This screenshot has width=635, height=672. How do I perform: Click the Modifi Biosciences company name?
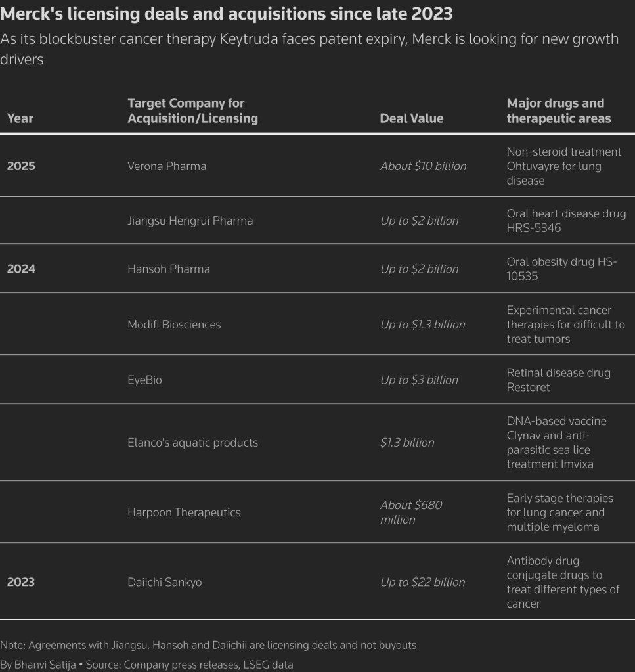click(174, 325)
